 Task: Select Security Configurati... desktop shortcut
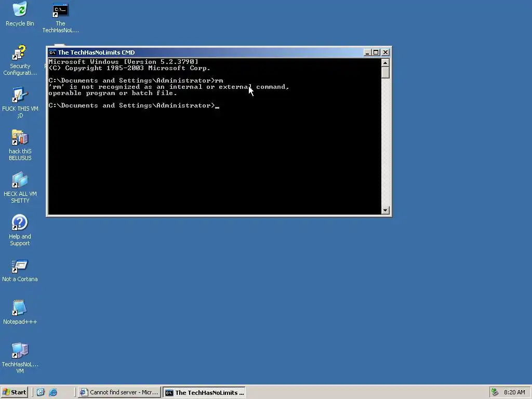click(20, 60)
